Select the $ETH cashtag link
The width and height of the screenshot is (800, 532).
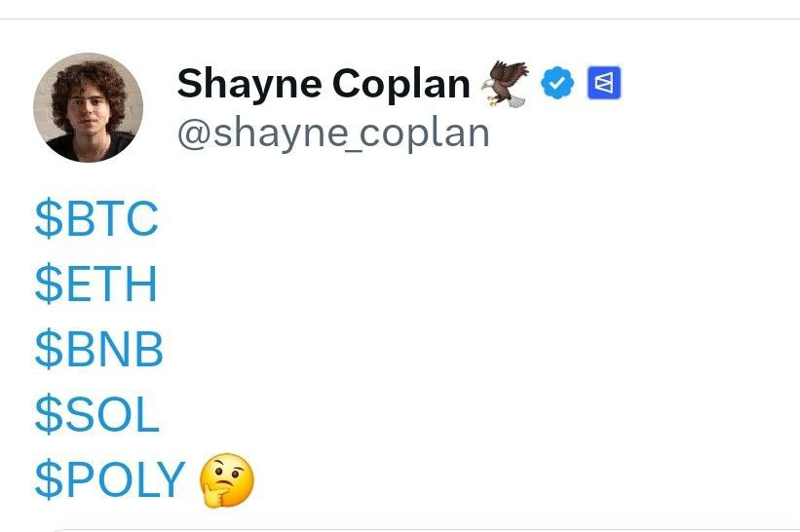[95, 285]
